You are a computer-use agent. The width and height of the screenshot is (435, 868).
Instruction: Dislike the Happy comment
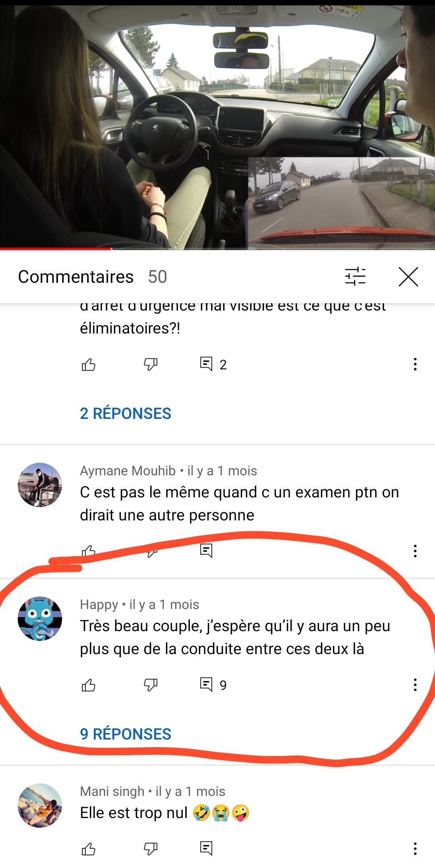point(151,685)
